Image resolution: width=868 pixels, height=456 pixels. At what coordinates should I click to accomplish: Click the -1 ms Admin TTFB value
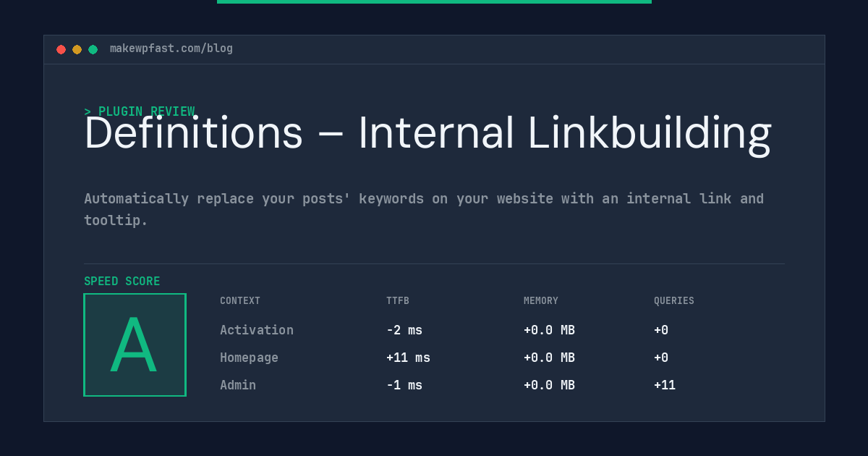point(404,385)
